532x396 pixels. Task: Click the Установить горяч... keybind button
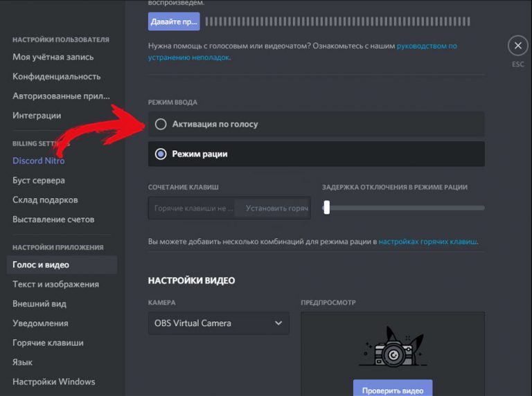[273, 208]
